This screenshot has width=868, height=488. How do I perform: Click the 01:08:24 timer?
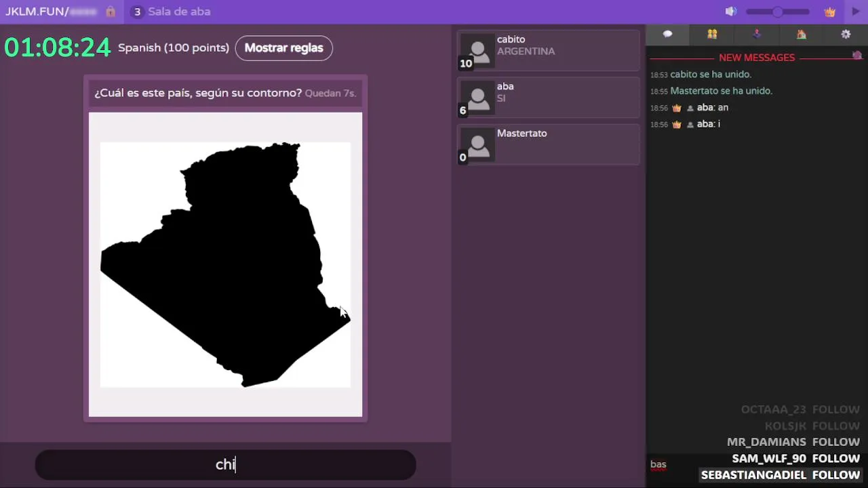pyautogui.click(x=57, y=47)
